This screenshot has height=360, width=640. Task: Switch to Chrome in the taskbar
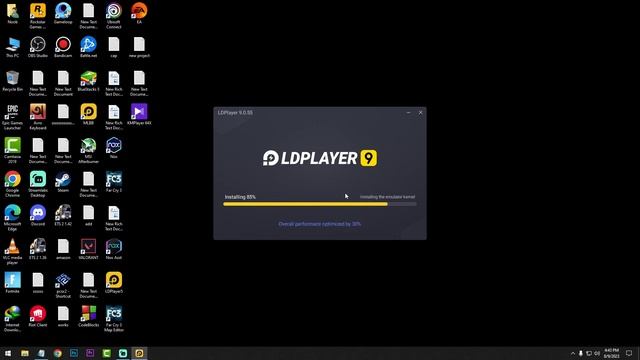(x=58, y=353)
